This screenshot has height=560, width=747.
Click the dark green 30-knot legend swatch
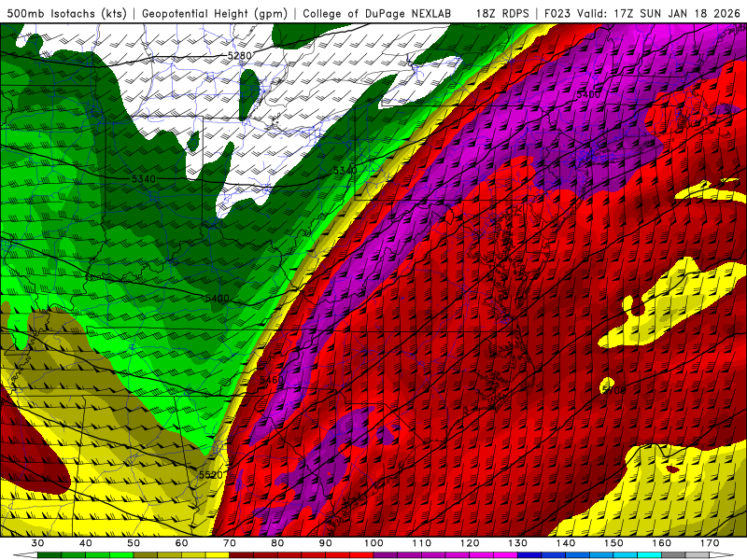49,555
